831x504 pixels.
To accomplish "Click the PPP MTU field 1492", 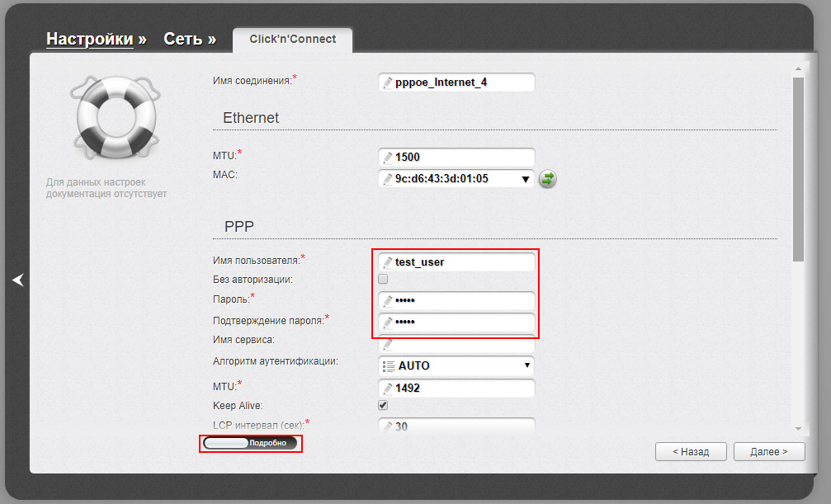I will (456, 388).
